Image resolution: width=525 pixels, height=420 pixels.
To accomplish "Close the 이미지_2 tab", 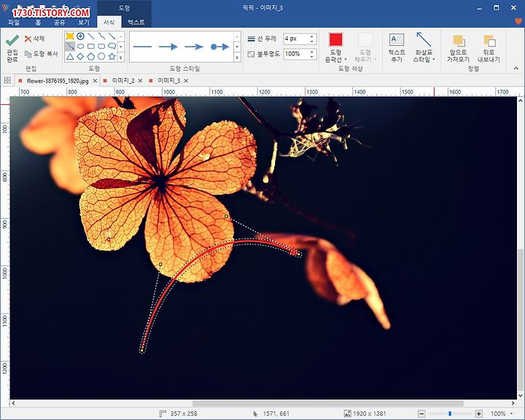I will (x=140, y=81).
